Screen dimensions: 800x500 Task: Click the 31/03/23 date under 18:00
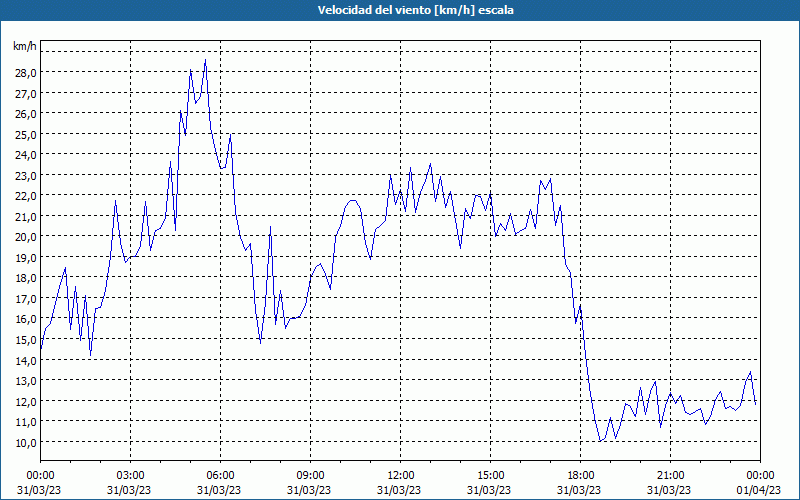tap(579, 490)
